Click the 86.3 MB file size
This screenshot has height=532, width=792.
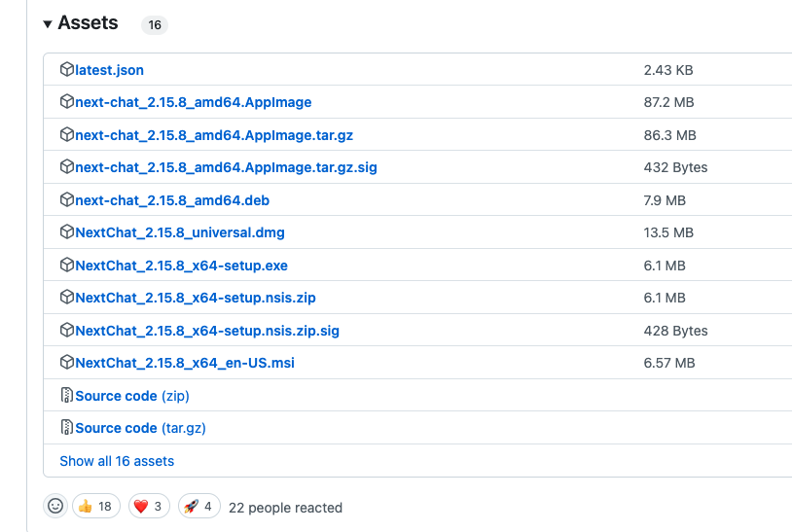coord(669,135)
